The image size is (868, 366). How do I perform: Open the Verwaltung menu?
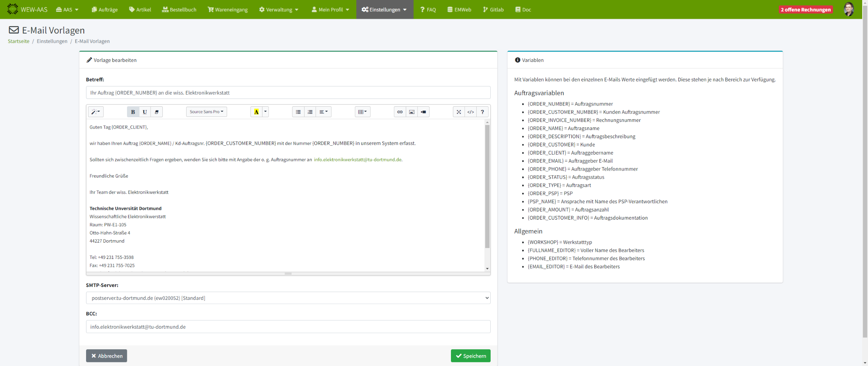click(x=279, y=9)
